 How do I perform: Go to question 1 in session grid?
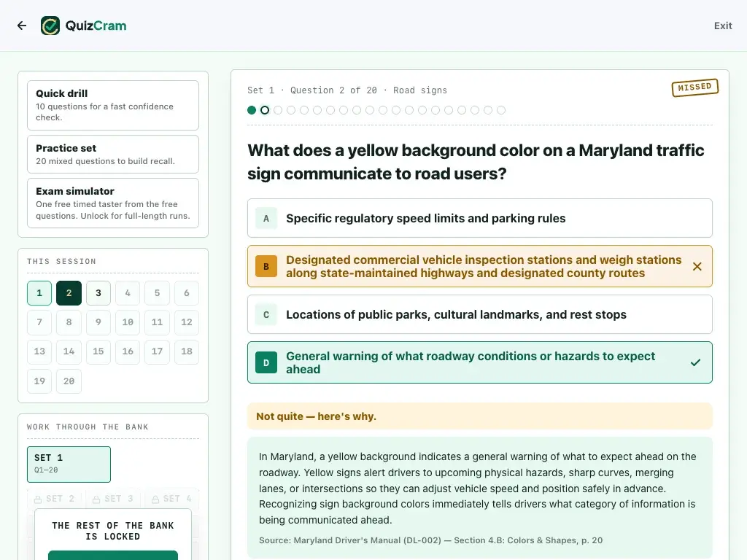pyautogui.click(x=39, y=293)
